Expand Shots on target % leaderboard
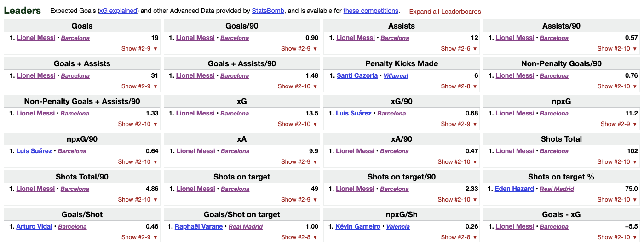Viewport: 644px width, 242px height. click(617, 199)
